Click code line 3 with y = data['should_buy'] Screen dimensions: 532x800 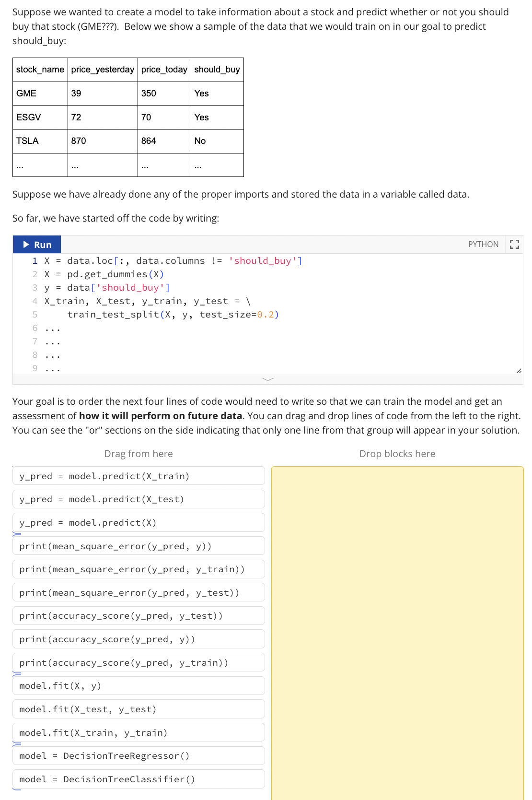tap(107, 288)
